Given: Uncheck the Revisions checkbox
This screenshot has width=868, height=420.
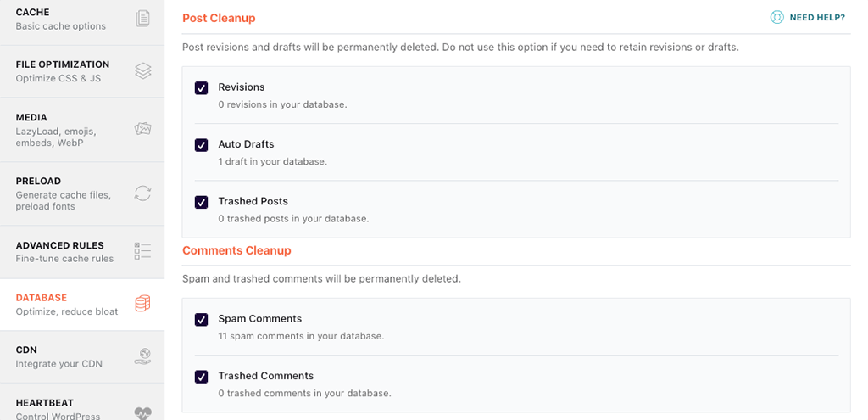Looking at the screenshot, I should click(x=201, y=88).
